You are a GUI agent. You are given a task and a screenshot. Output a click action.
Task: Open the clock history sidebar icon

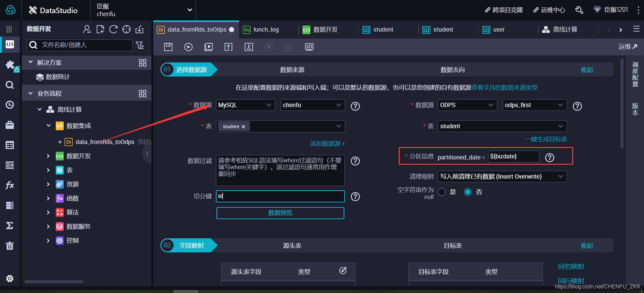(x=10, y=105)
